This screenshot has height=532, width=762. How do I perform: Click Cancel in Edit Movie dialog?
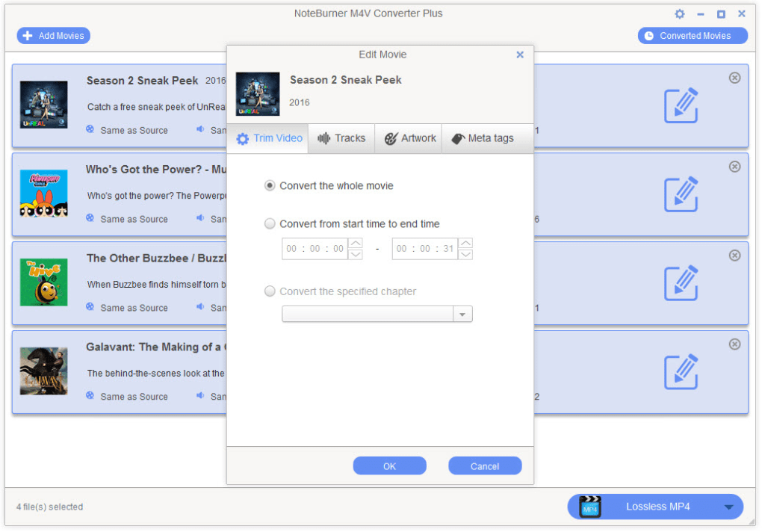485,466
